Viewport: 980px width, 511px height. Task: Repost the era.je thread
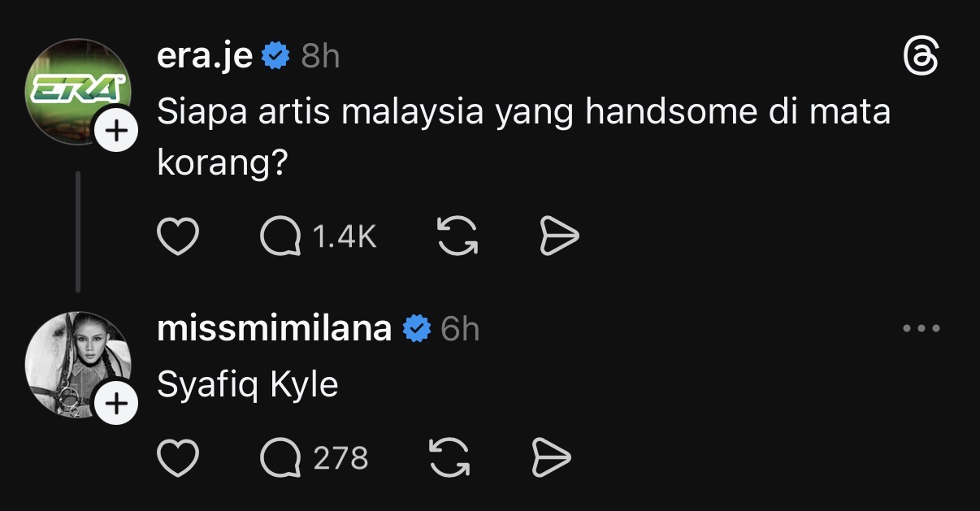pyautogui.click(x=457, y=236)
